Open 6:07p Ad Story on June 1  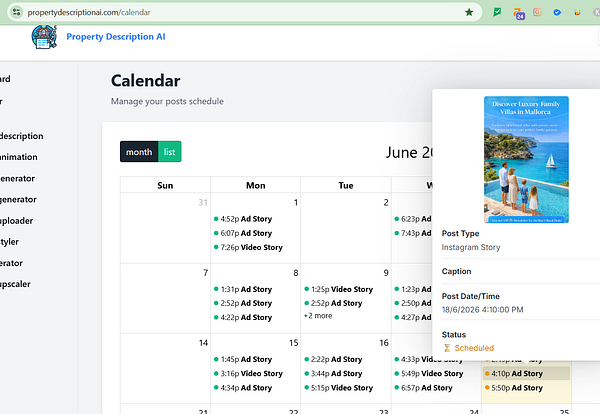point(255,233)
